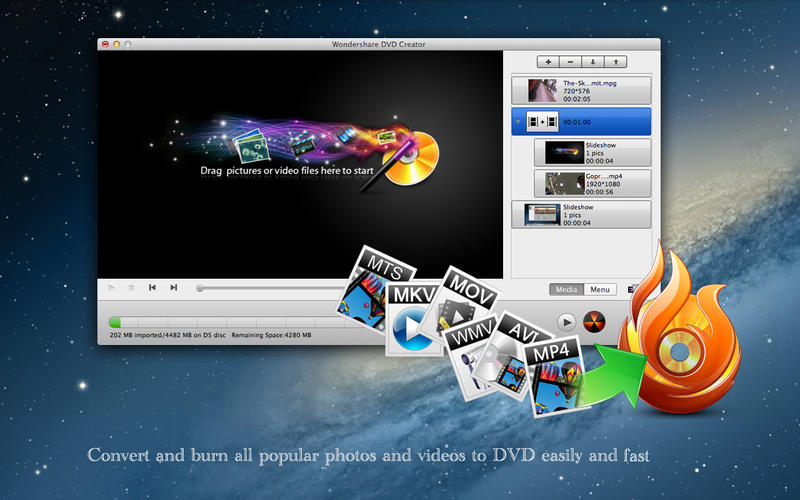This screenshot has height=500, width=800.
Task: Collapse the selected title disclosure triangle
Action: point(518,122)
